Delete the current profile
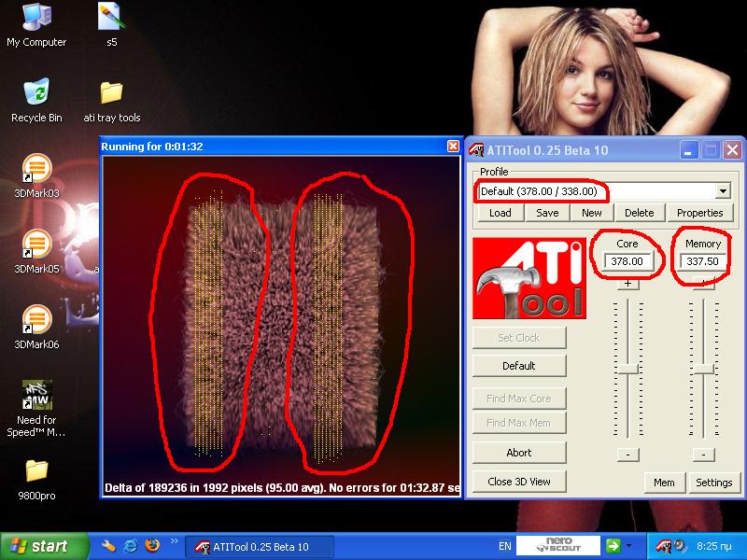747x560 pixels. coord(639,213)
